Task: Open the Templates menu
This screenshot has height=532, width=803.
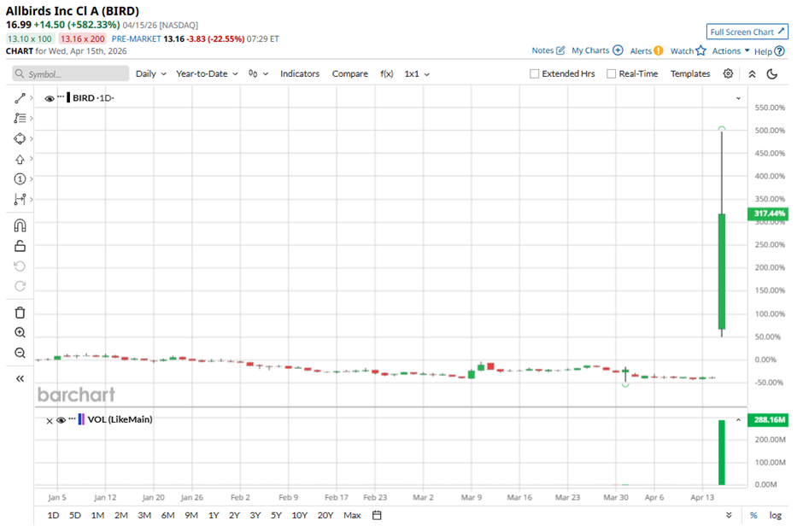Action: 690,73
